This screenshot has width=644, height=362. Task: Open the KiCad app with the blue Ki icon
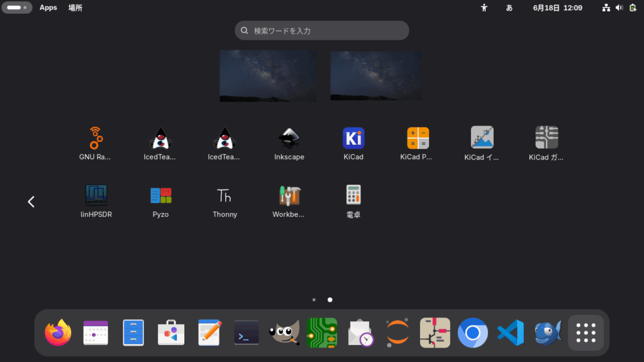pos(353,143)
